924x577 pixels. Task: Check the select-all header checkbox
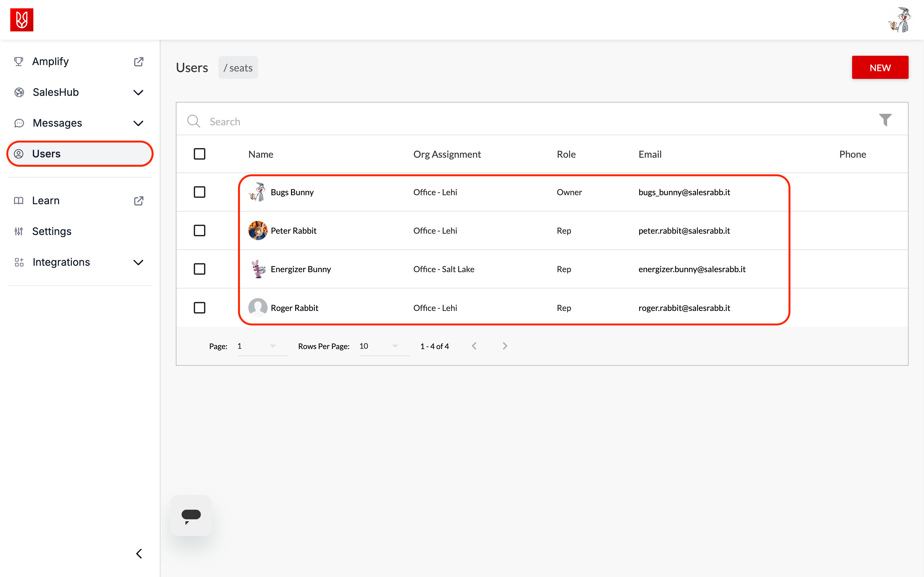click(199, 154)
